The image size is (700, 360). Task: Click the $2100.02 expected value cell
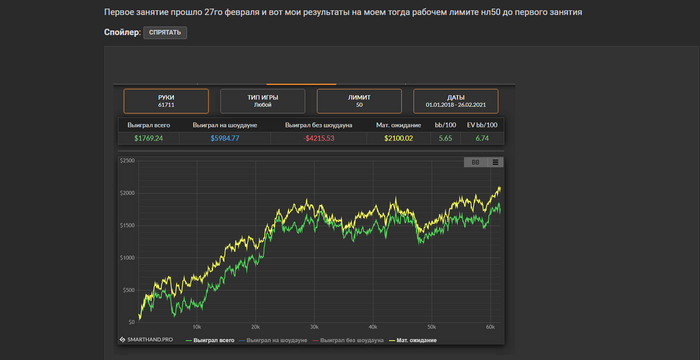[399, 138]
